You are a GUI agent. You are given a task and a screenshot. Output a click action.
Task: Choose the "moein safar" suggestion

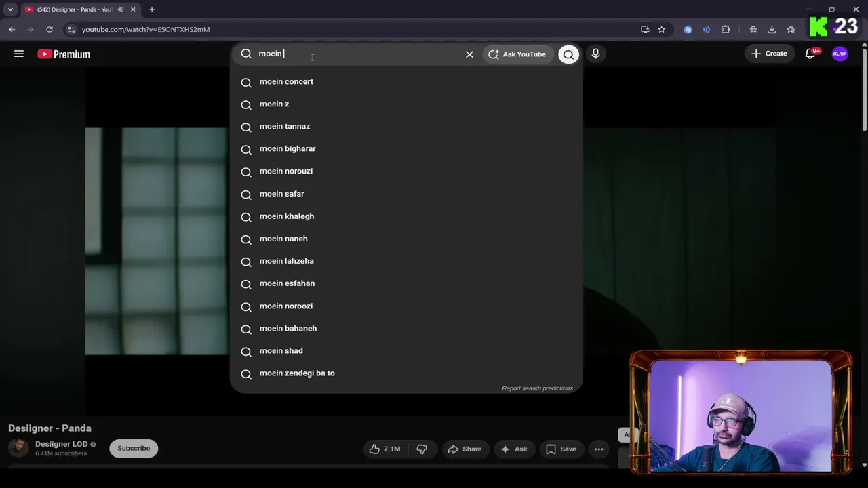(x=406, y=194)
